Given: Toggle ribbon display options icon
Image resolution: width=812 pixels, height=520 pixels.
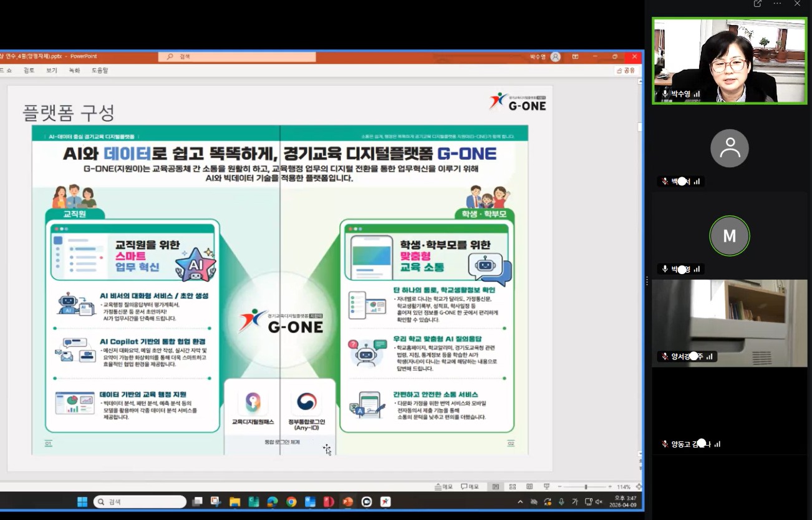Looking at the screenshot, I should point(575,57).
